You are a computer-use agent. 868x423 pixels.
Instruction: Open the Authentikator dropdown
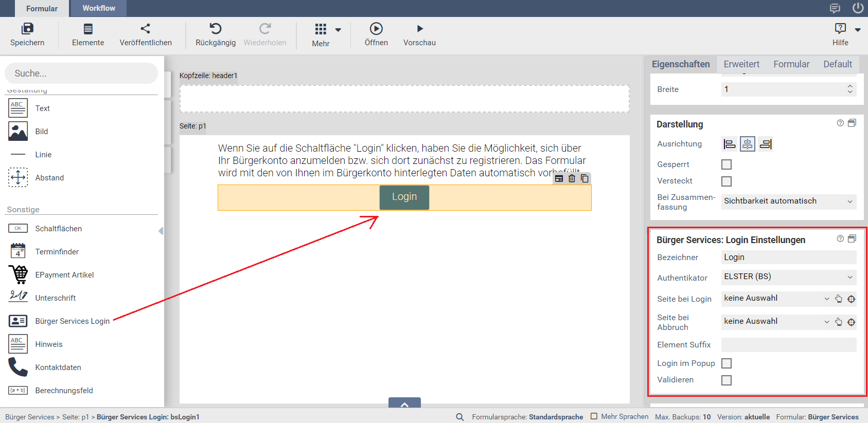788,277
